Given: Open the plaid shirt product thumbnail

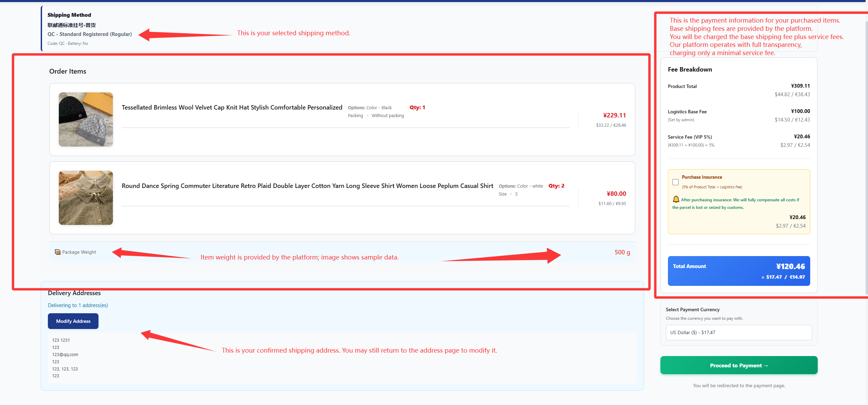Looking at the screenshot, I should pos(86,198).
